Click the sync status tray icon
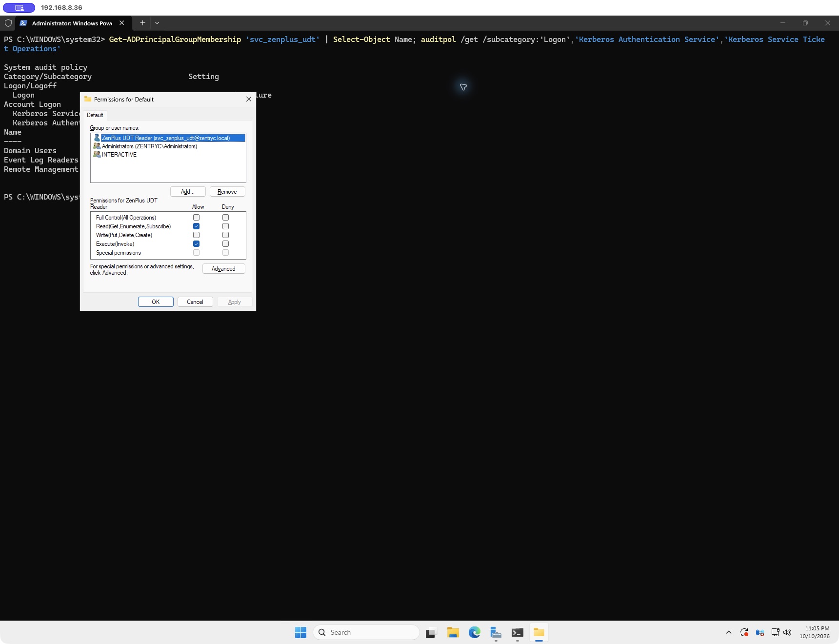Screen dimensions: 839x644 [x=744, y=632]
